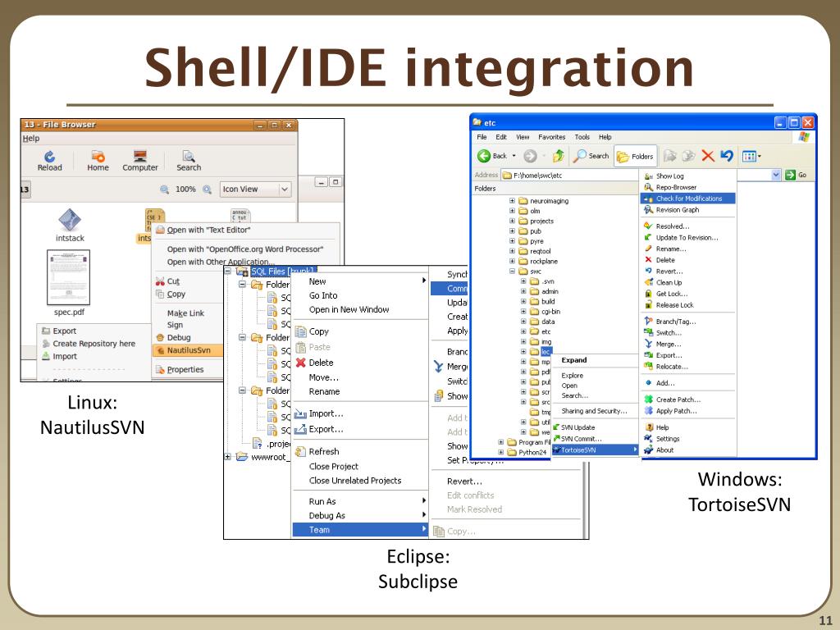840x630 pixels.
Task: Click the red X delete icon in the Explorer toolbar
Action: (x=708, y=156)
